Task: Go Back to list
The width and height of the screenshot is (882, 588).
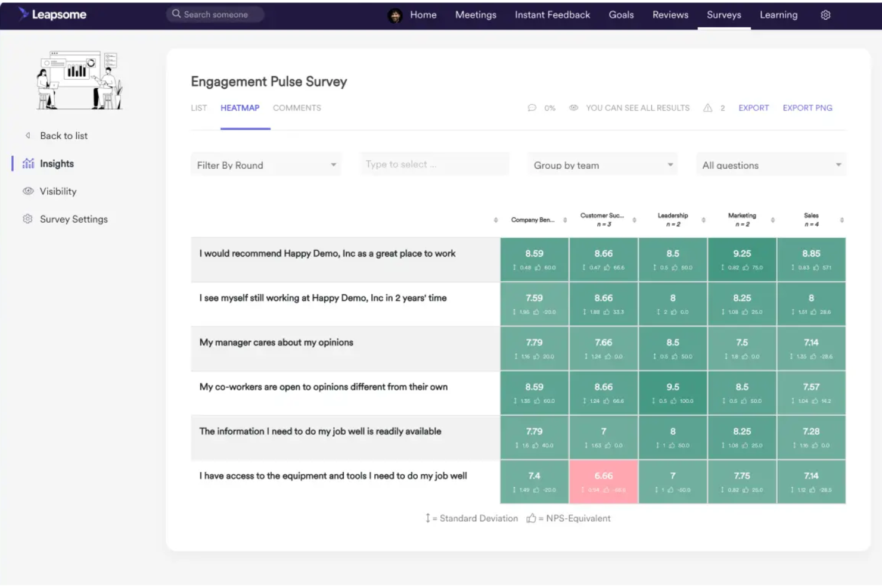Action: (61, 135)
